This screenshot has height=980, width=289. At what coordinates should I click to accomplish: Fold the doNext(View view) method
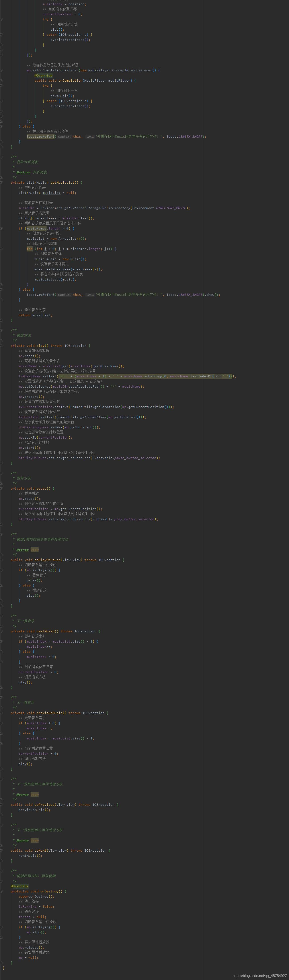tap(2, 851)
